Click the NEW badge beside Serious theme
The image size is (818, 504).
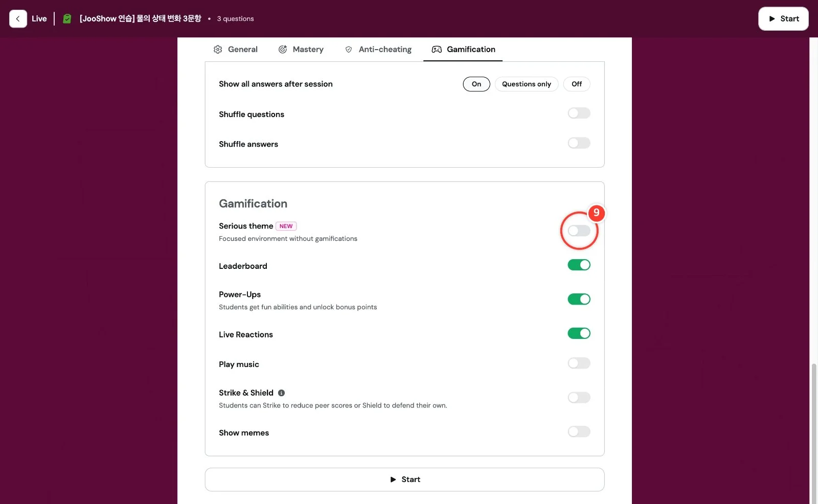click(x=286, y=226)
